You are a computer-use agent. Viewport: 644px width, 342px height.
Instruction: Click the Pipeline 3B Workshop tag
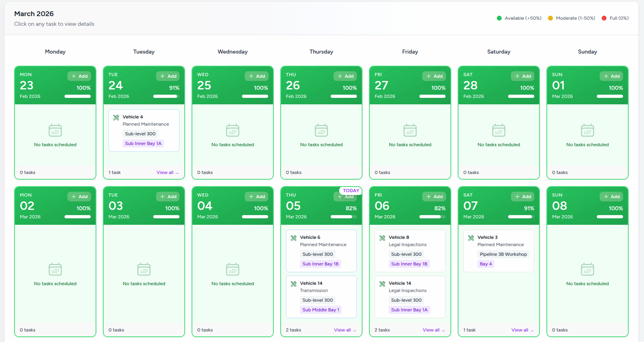click(x=503, y=254)
